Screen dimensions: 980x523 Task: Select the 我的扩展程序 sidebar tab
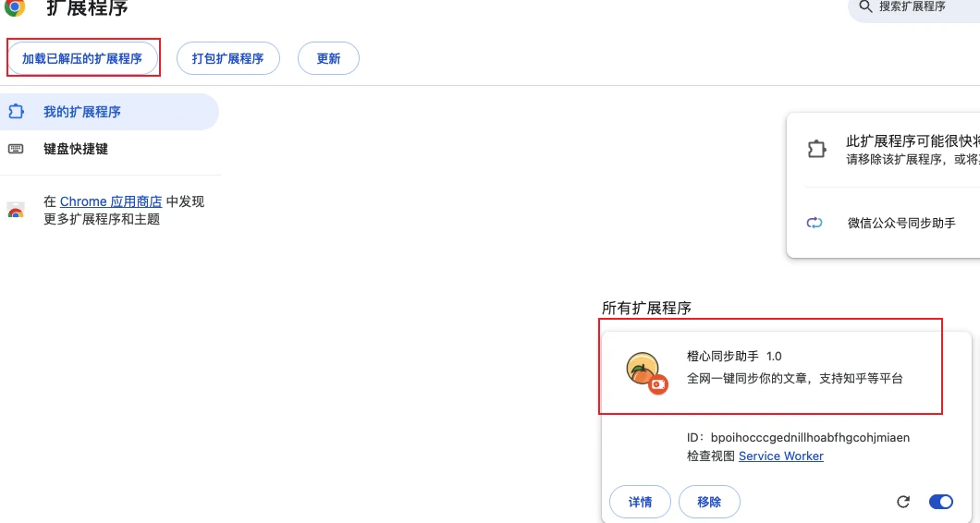81,112
